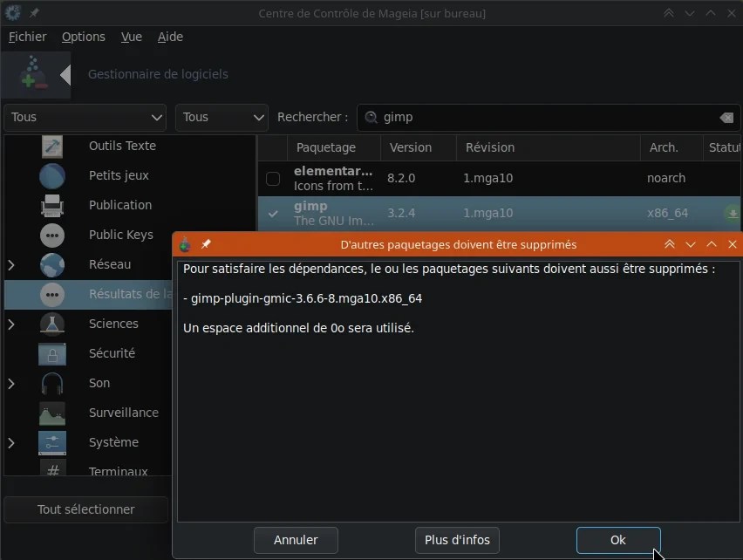Viewport: 743px width, 560px height.
Task: Click the search magnifier icon
Action: coord(371,117)
